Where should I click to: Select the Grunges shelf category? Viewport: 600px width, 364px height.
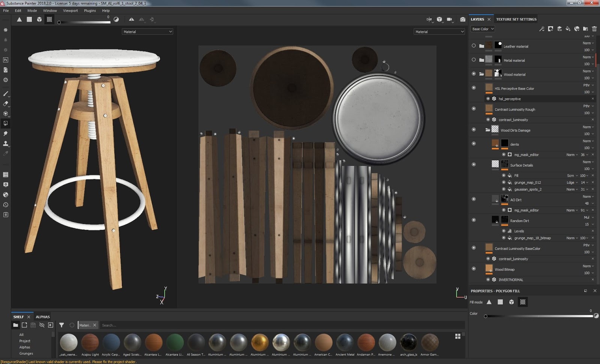[26, 353]
